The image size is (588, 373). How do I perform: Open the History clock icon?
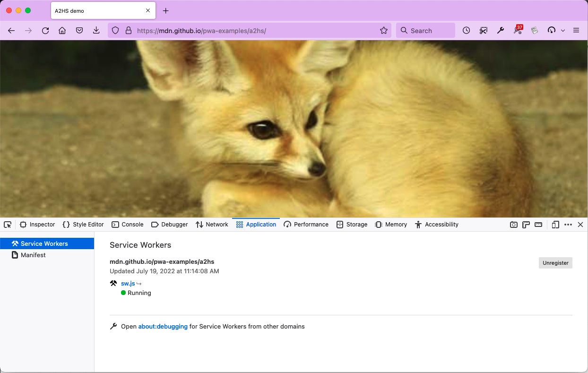(467, 30)
